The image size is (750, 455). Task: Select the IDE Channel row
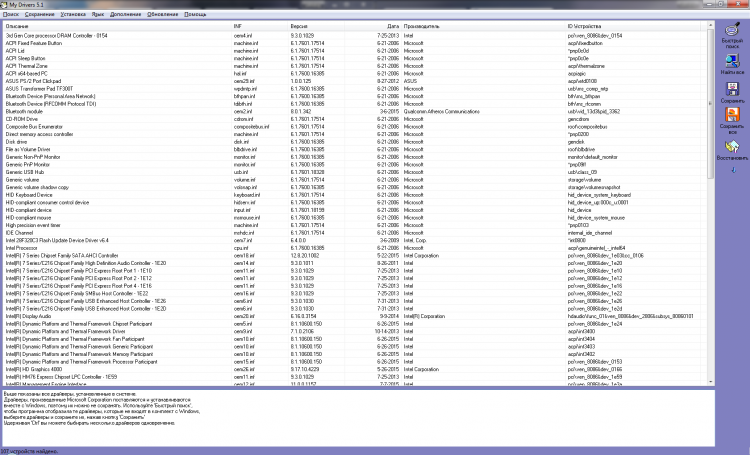[x=354, y=233]
